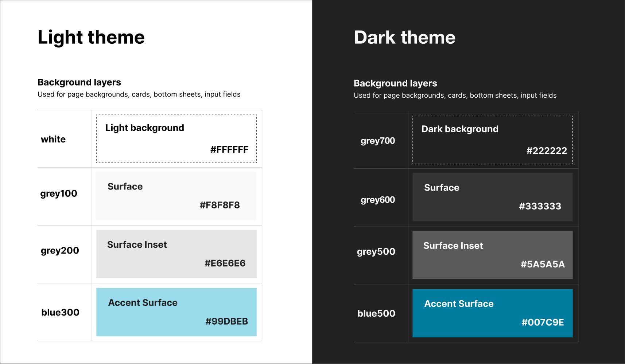
Task: Select the 'blue500' token name
Action: click(x=376, y=313)
